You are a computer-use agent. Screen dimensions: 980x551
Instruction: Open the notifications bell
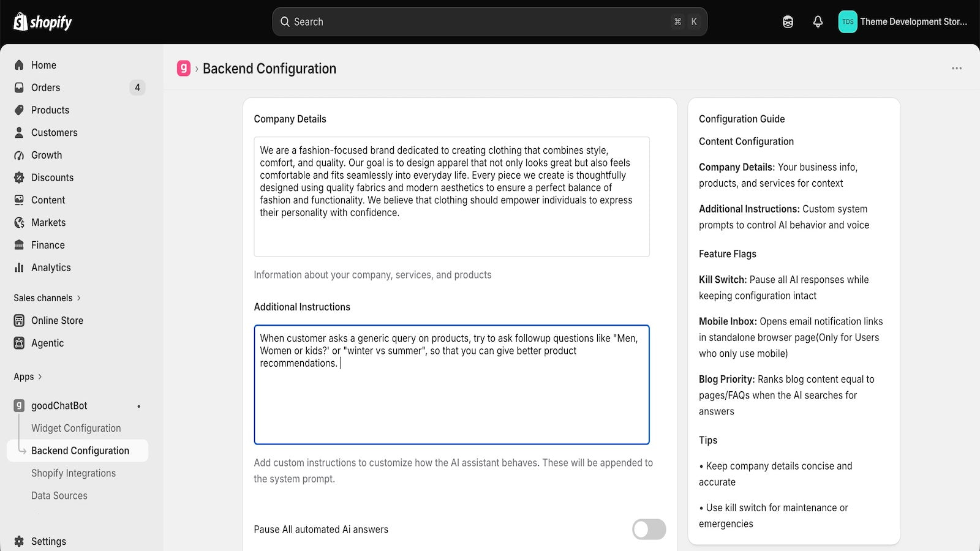click(x=818, y=22)
